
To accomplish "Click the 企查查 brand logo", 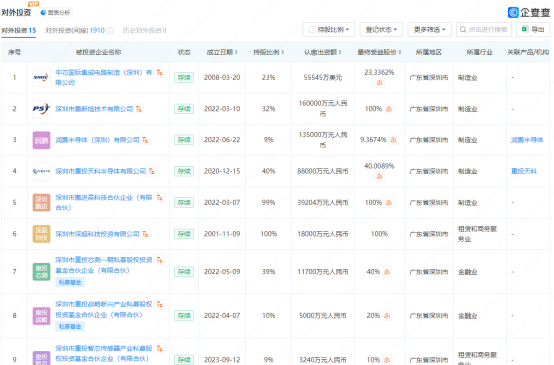I will 529,12.
